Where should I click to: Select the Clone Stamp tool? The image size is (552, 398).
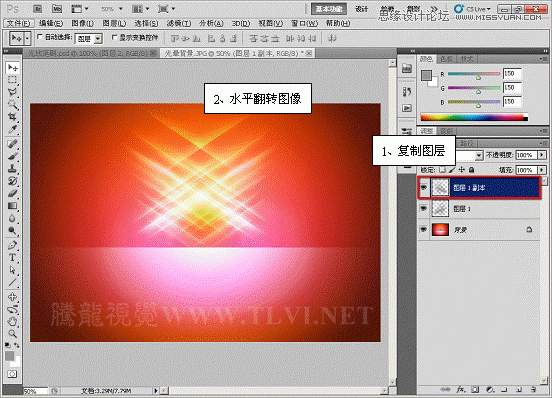pyautogui.click(x=13, y=169)
